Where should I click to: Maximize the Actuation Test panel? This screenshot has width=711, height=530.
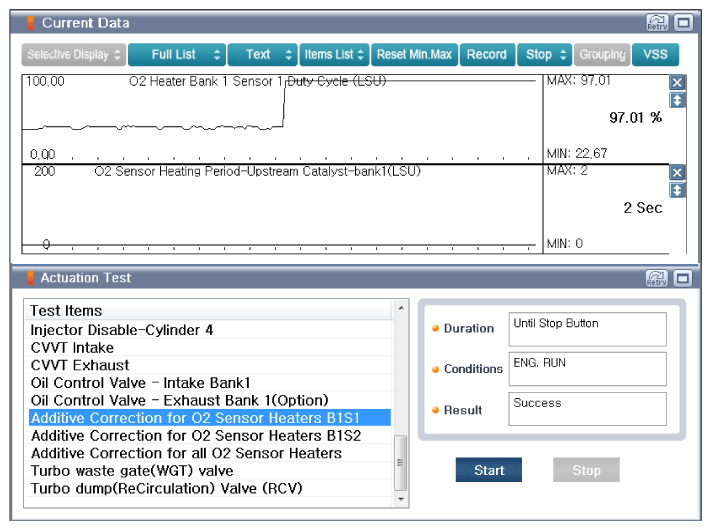pos(683,278)
